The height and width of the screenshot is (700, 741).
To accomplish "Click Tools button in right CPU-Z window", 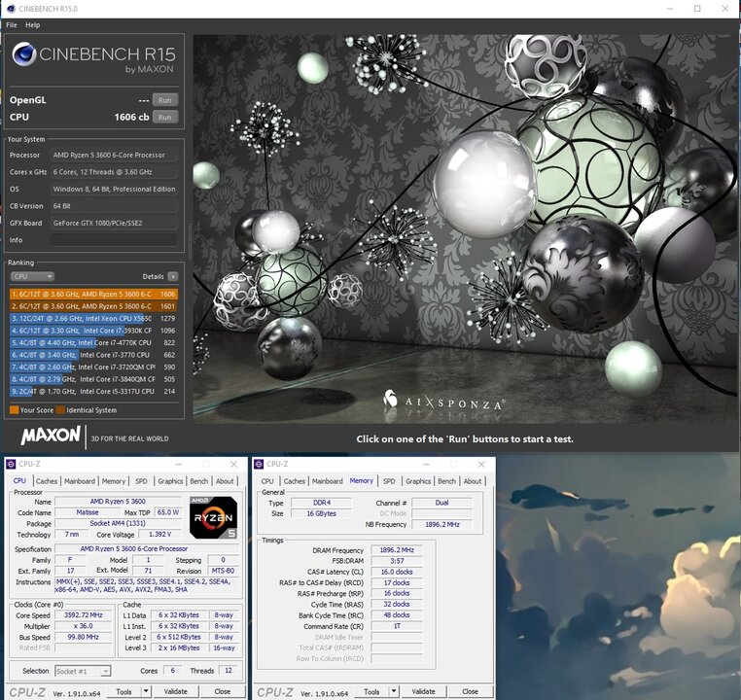I will point(371,691).
